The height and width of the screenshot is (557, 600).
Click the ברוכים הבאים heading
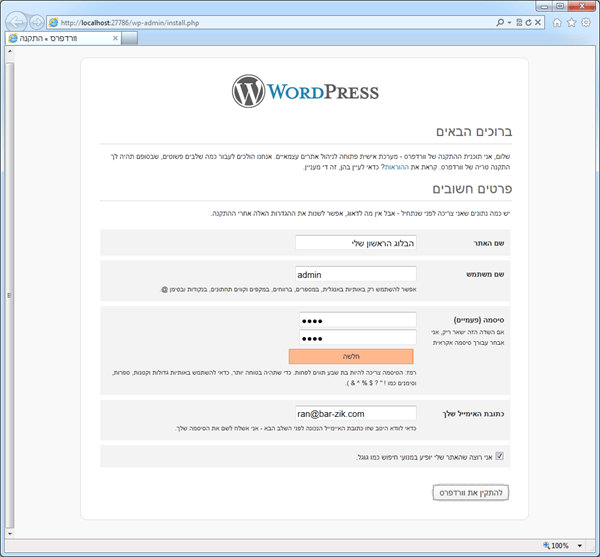[x=474, y=132]
